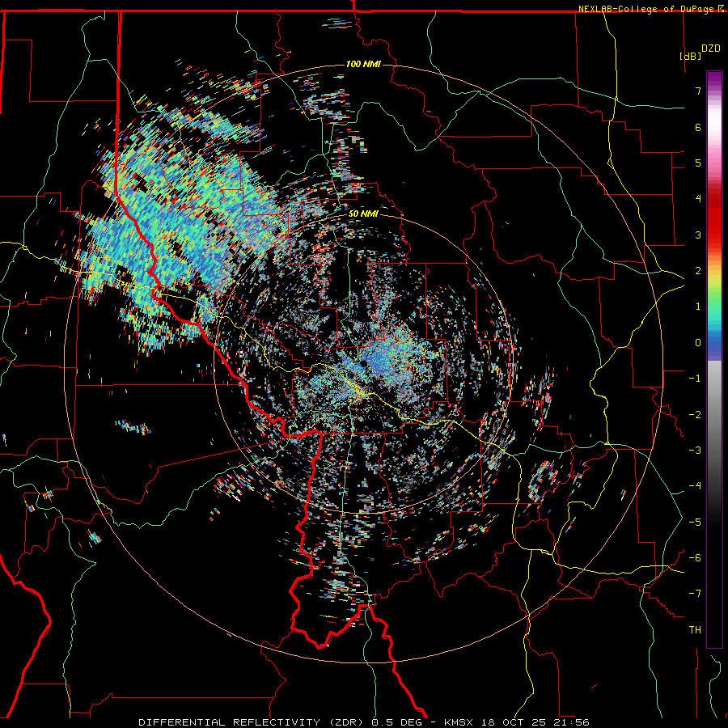This screenshot has width=728, height=728.
Task: Click the 18 OCT 25 date in caption
Action: tap(515, 722)
